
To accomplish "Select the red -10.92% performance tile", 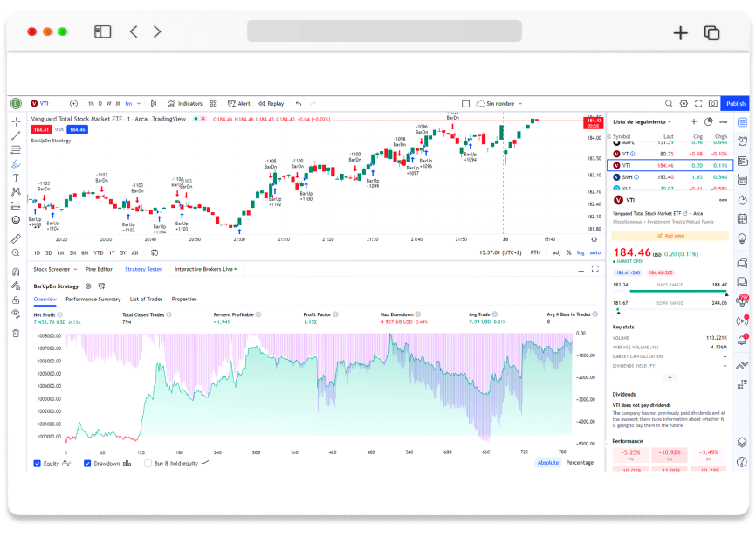I will coord(671,453).
